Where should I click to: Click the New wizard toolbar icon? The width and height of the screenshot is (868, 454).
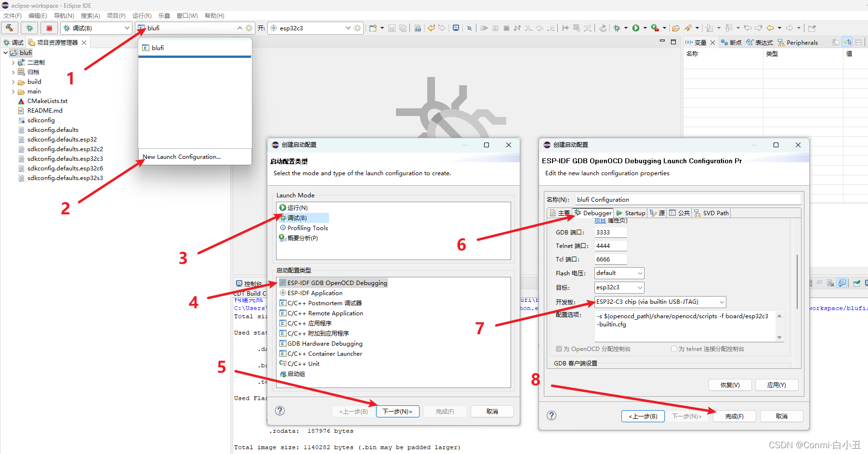tap(373, 28)
